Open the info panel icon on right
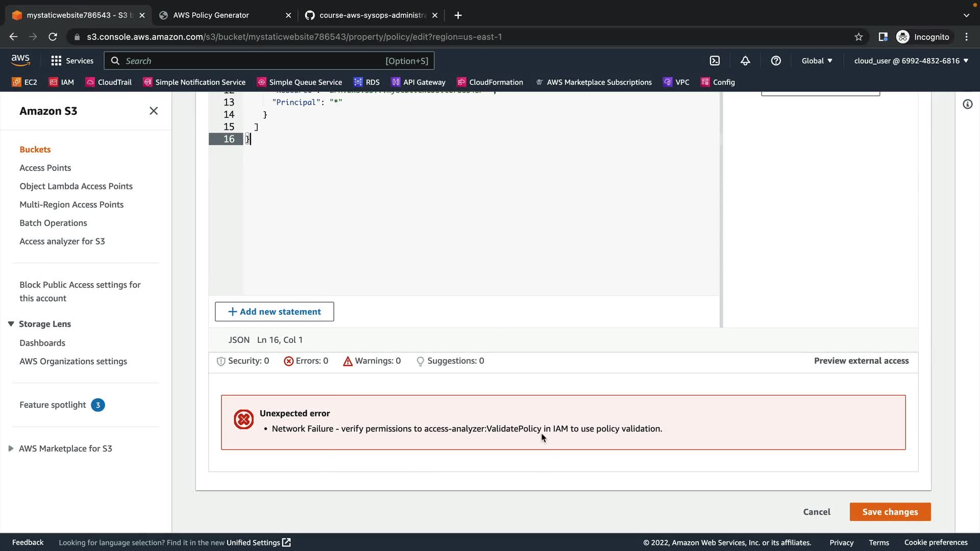Viewport: 980px width, 551px height. (x=967, y=104)
